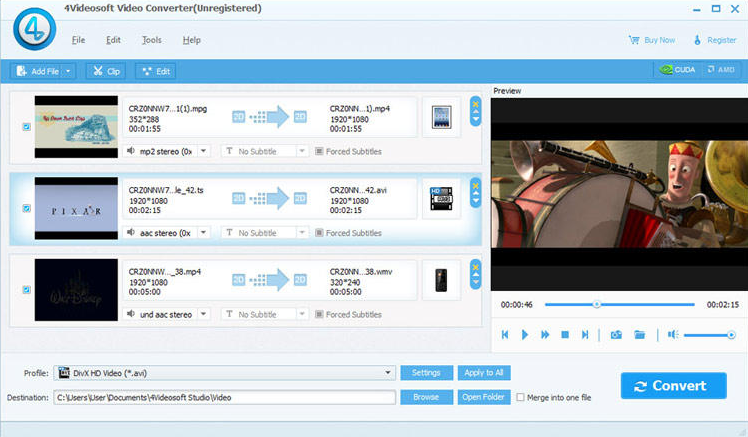Expand the Profile dropdown DivX HD Video
This screenshot has width=748, height=437.
click(x=389, y=373)
